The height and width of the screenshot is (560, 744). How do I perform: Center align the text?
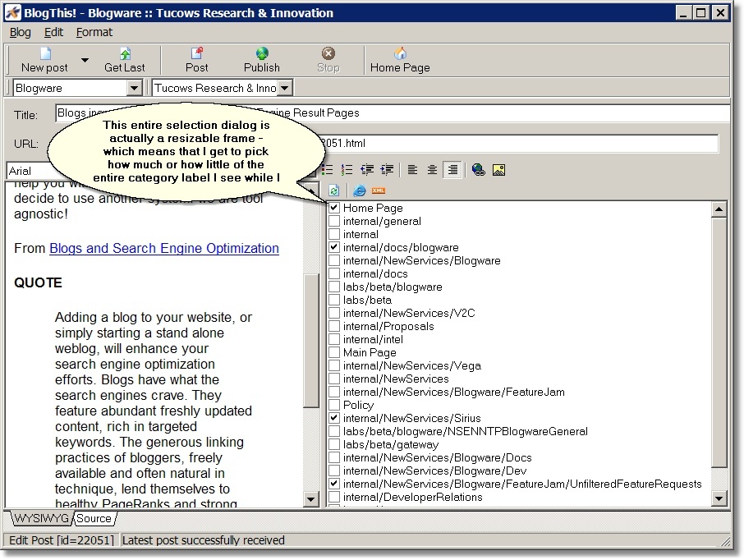click(x=432, y=169)
